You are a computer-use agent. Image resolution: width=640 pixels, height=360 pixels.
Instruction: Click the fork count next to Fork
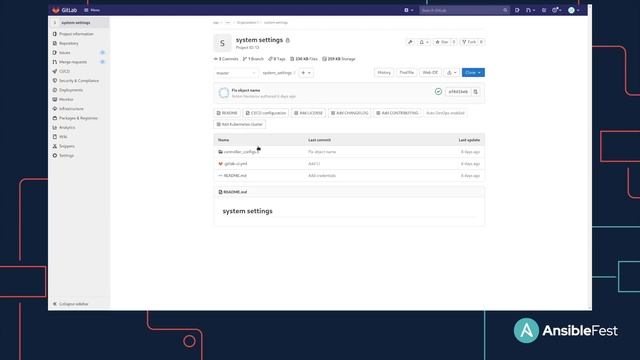coord(481,42)
